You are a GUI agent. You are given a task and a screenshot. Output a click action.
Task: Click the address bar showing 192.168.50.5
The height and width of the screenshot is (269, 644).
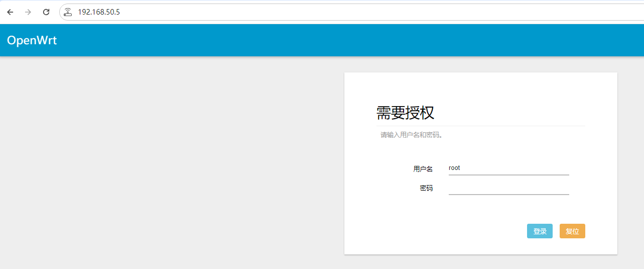tap(351, 12)
